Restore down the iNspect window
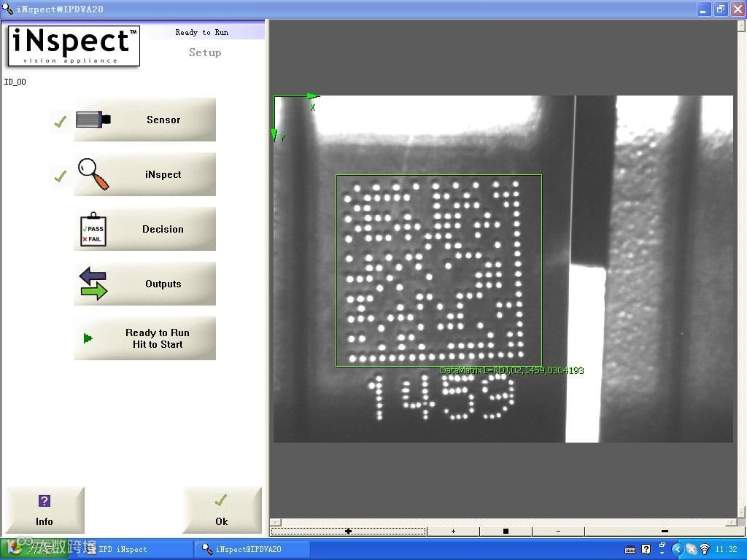The width and height of the screenshot is (747, 560). click(720, 9)
